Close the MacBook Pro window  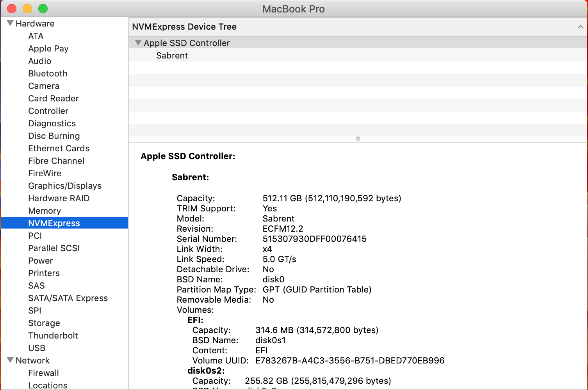click(12, 8)
